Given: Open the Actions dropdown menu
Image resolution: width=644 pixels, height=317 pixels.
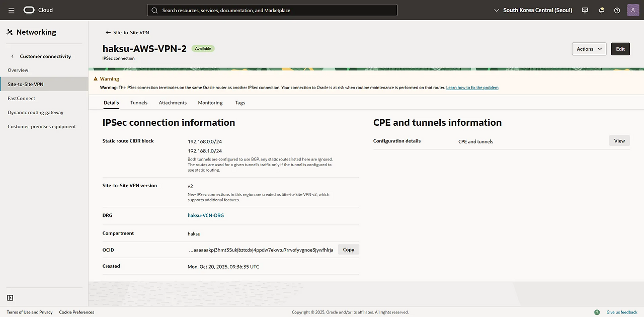Looking at the screenshot, I should [x=589, y=49].
